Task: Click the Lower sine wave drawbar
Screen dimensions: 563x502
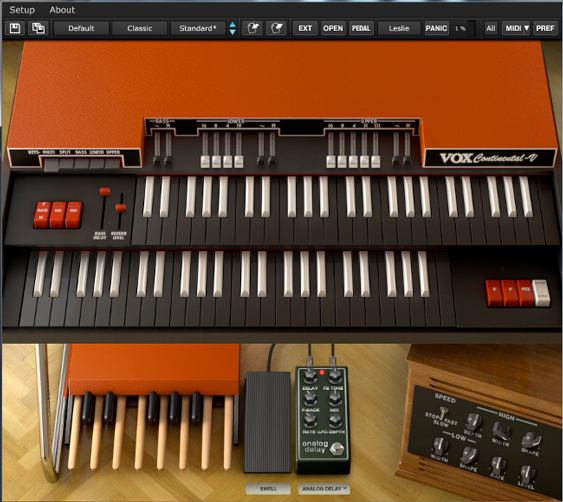Action: pos(261,161)
